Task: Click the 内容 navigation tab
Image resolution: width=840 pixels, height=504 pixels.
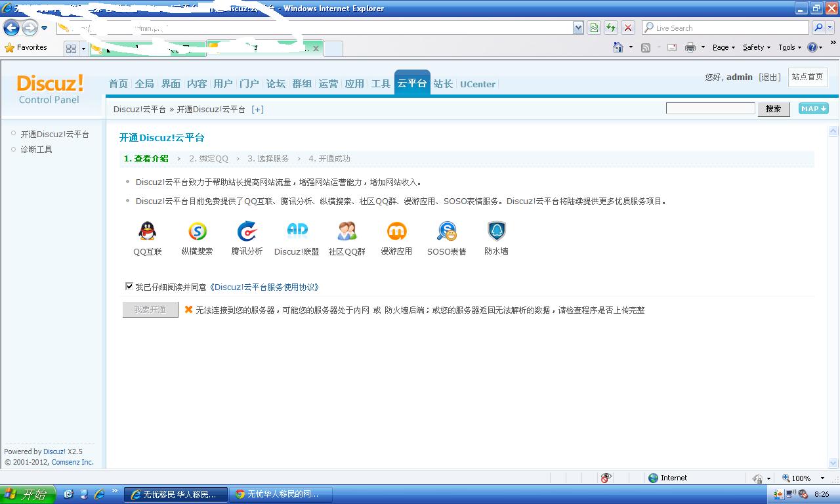Action: click(x=197, y=83)
